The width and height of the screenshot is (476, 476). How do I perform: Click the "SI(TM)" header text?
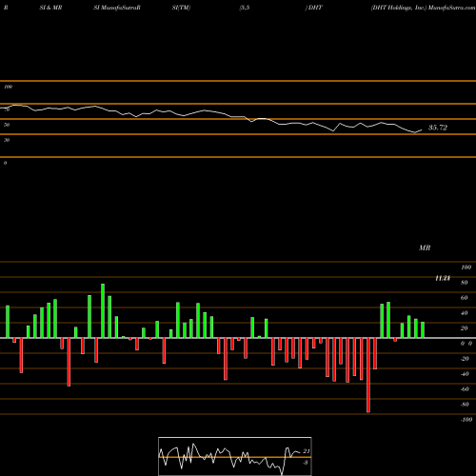pyautogui.click(x=181, y=8)
